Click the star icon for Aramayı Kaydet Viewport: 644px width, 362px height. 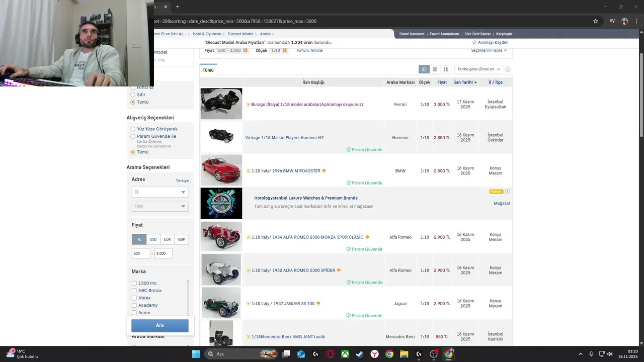click(x=474, y=43)
